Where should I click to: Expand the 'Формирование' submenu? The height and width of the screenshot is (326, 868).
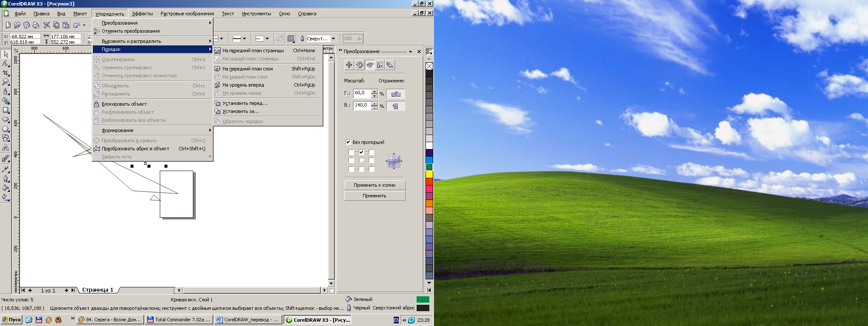153,130
